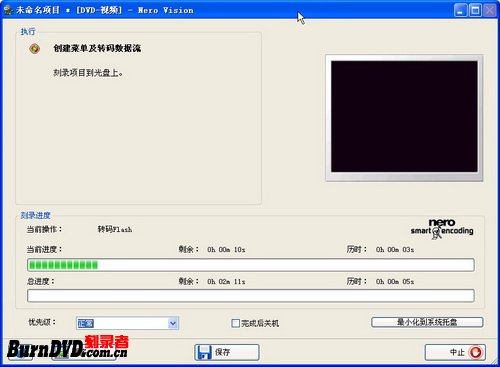Enable the 完成后关机 checkbox
Screen dimensions: 500x367
235,323
